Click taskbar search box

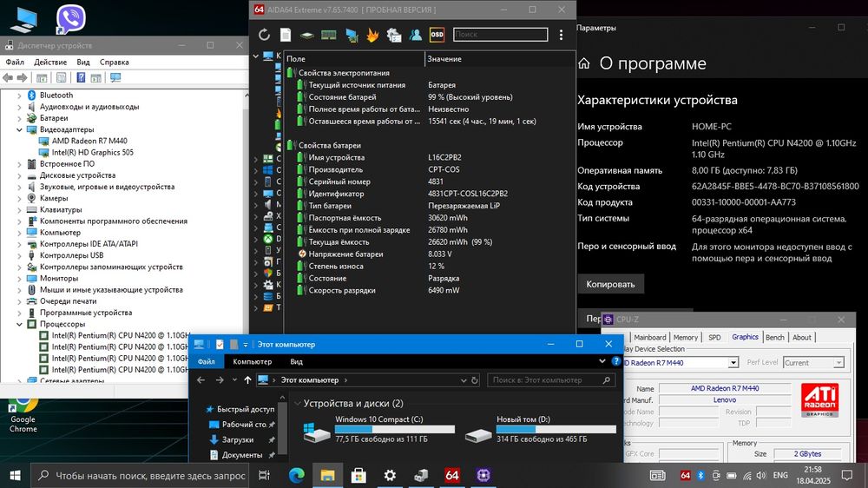(141, 475)
